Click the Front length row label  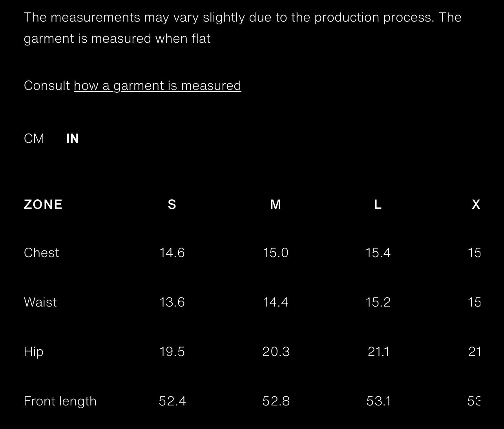pyautogui.click(x=60, y=401)
